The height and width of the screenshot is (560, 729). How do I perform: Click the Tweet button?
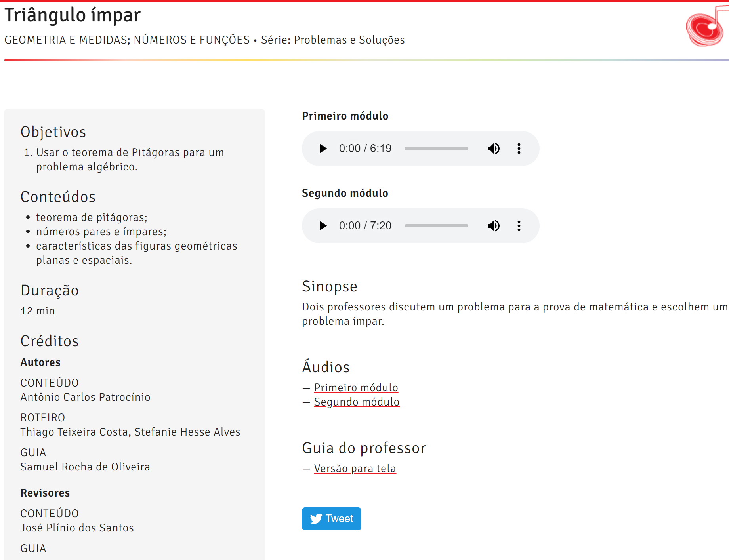tap(332, 518)
